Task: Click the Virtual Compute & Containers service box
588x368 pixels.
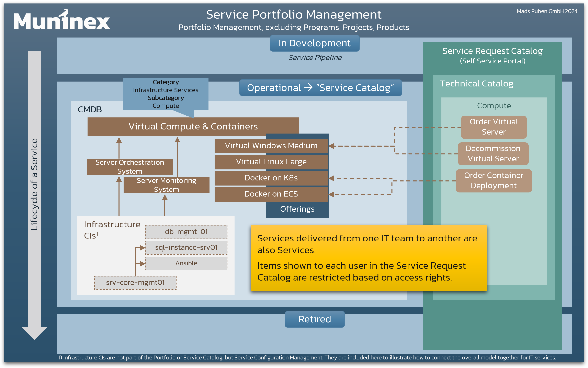Action: pos(193,127)
